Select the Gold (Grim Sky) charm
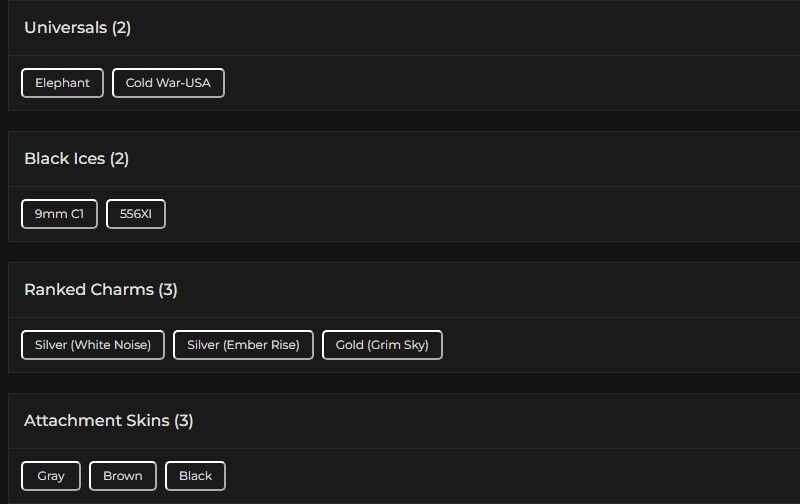This screenshot has width=800, height=504. click(382, 345)
